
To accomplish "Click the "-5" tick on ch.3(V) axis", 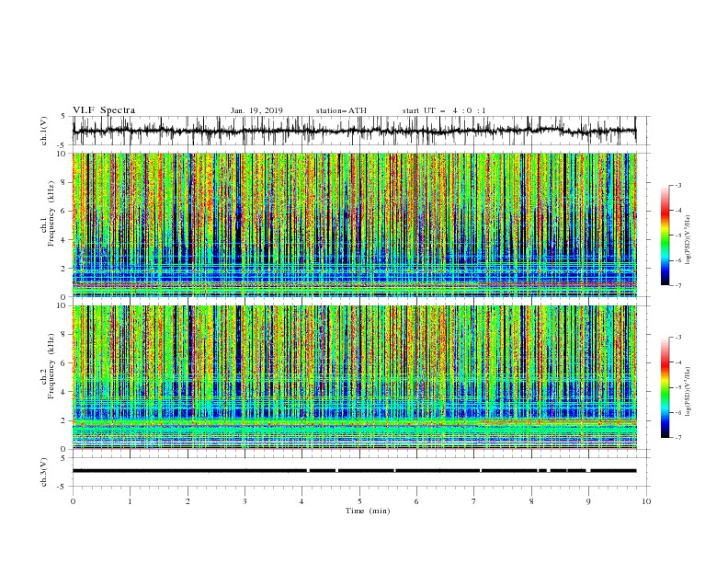I will tap(63, 487).
